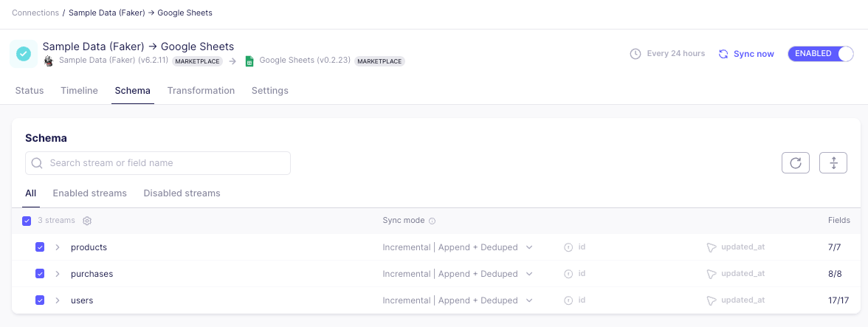Click the Google Sheets destination icon
Screen dimensions: 868x327
click(249, 61)
